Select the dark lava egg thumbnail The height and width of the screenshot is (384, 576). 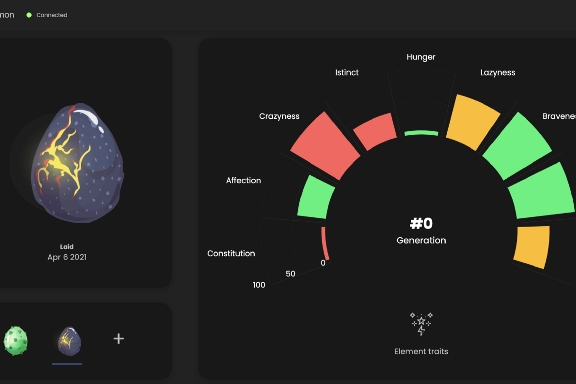click(x=69, y=341)
